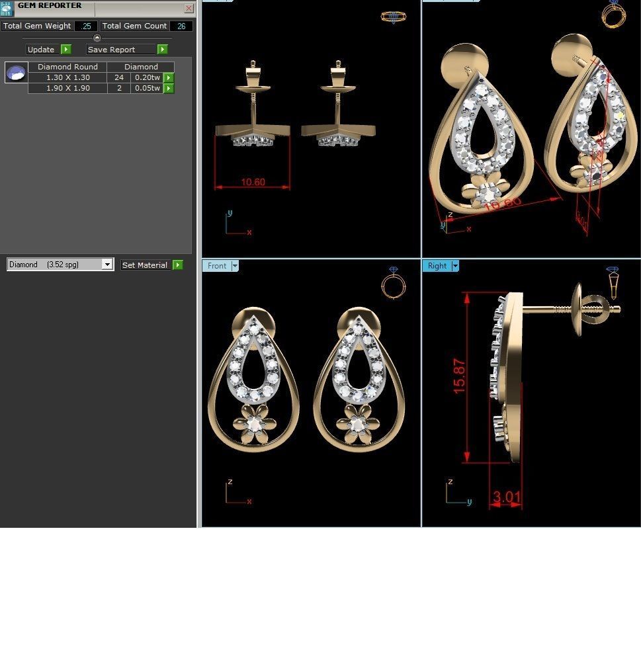This screenshot has height=672, width=641.
Task: Select the 3.01 thickness dimension in Right viewport
Action: 506,497
